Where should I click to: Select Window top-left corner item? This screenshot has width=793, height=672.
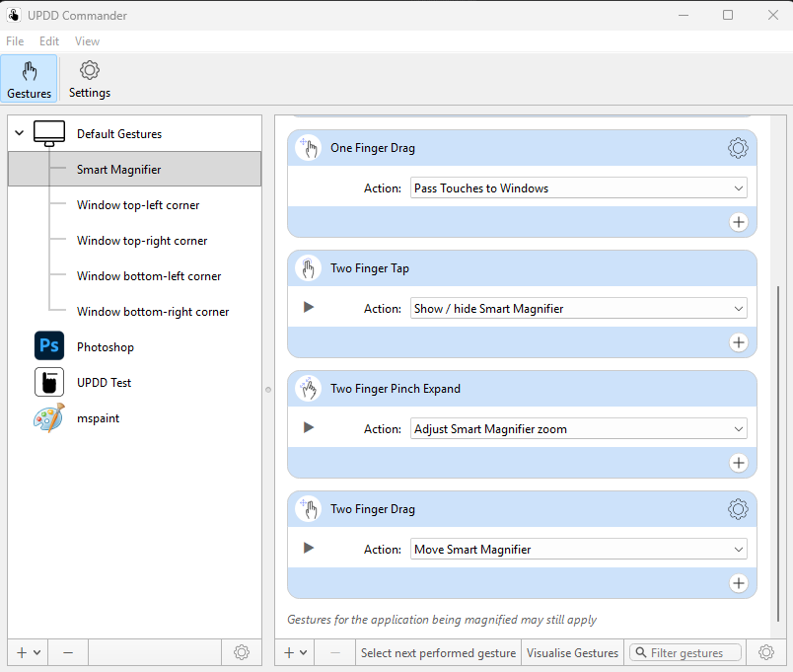point(138,205)
